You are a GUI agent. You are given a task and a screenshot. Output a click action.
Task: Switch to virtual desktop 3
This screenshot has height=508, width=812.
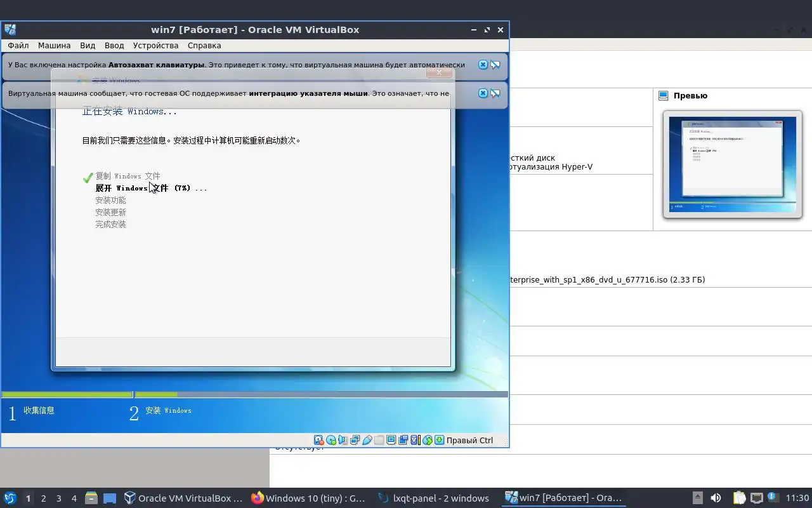point(59,498)
